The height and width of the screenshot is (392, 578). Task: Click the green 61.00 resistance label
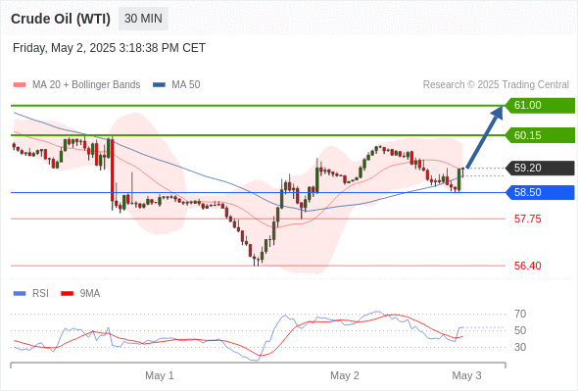click(540, 106)
